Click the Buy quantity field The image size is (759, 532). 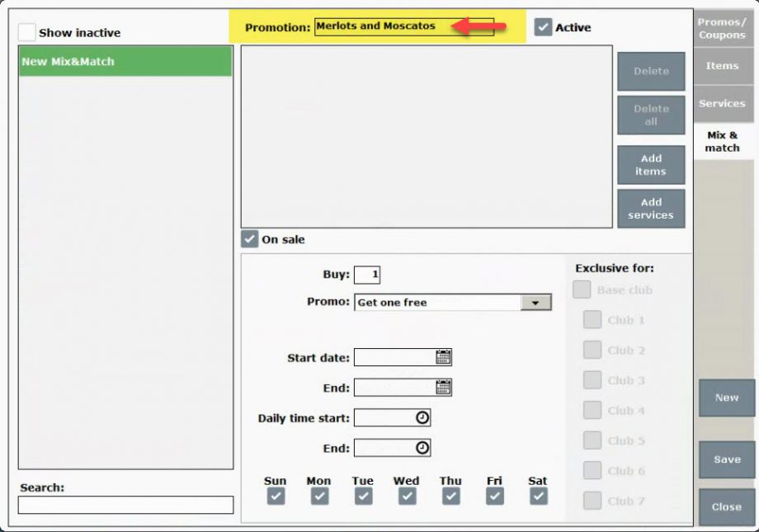tap(367, 275)
